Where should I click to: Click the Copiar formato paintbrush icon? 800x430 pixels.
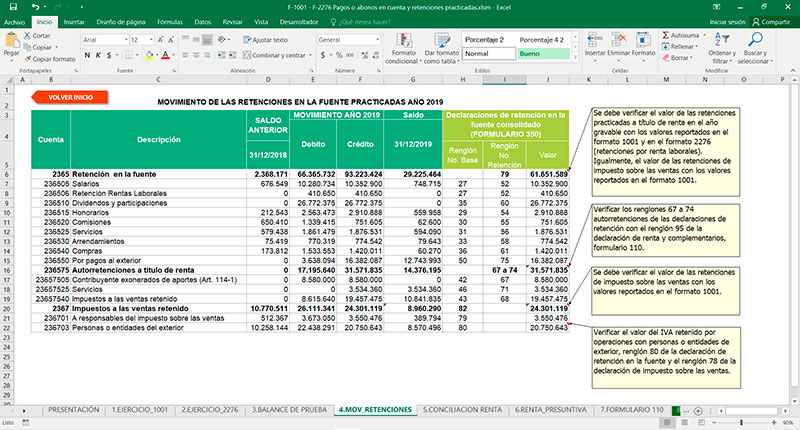[27, 59]
